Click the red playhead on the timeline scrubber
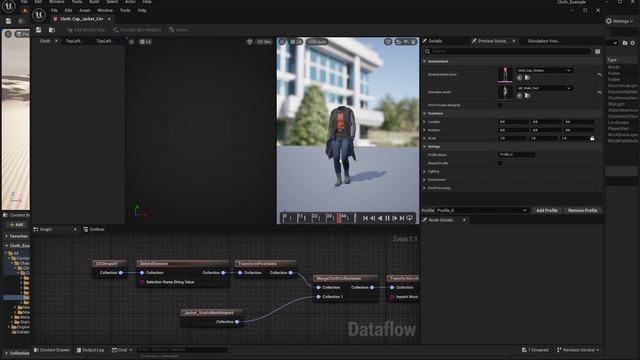 point(339,218)
